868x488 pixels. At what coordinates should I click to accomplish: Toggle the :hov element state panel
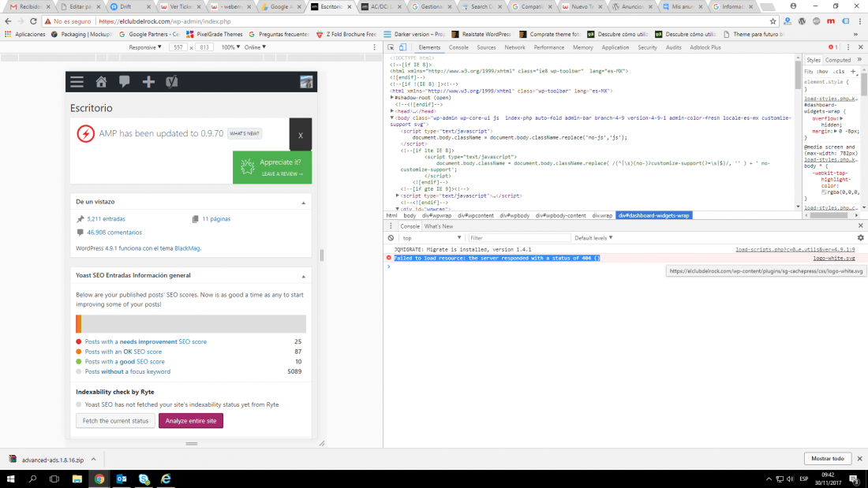823,72
